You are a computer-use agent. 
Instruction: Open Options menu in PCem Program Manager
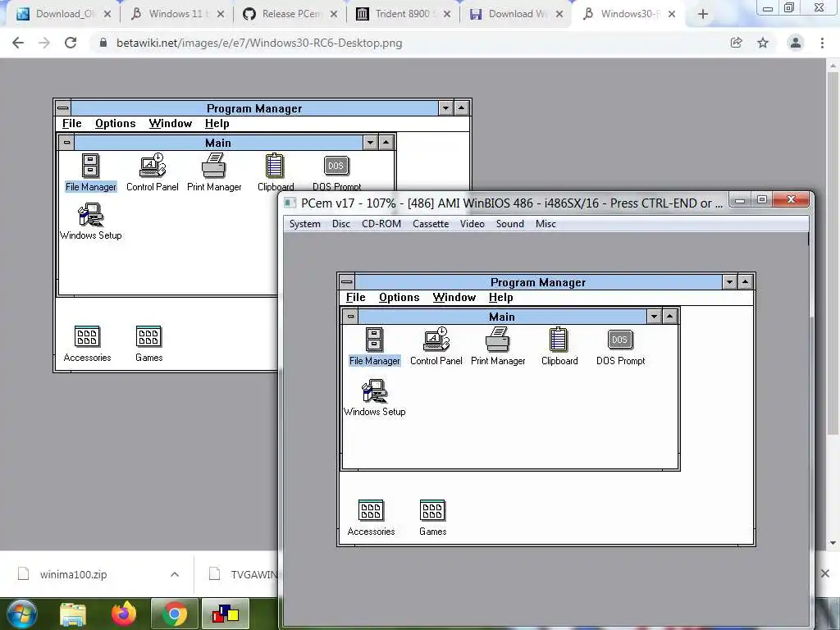[399, 297]
